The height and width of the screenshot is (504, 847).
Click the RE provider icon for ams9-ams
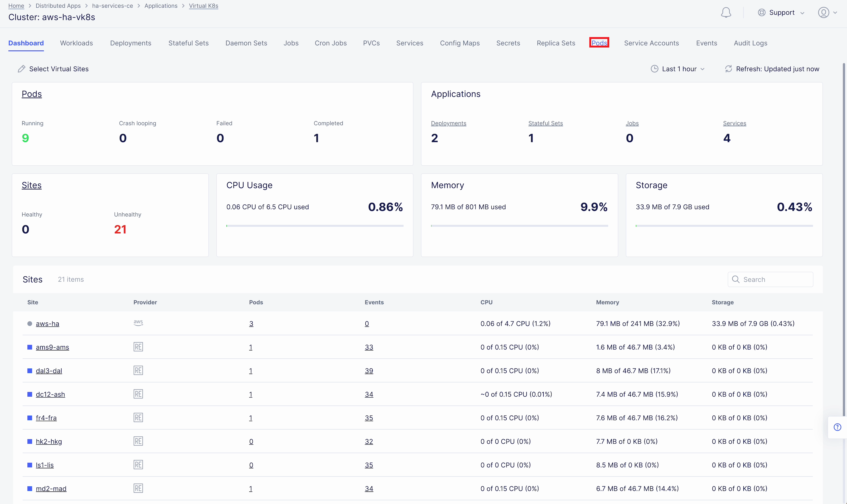coord(138,347)
